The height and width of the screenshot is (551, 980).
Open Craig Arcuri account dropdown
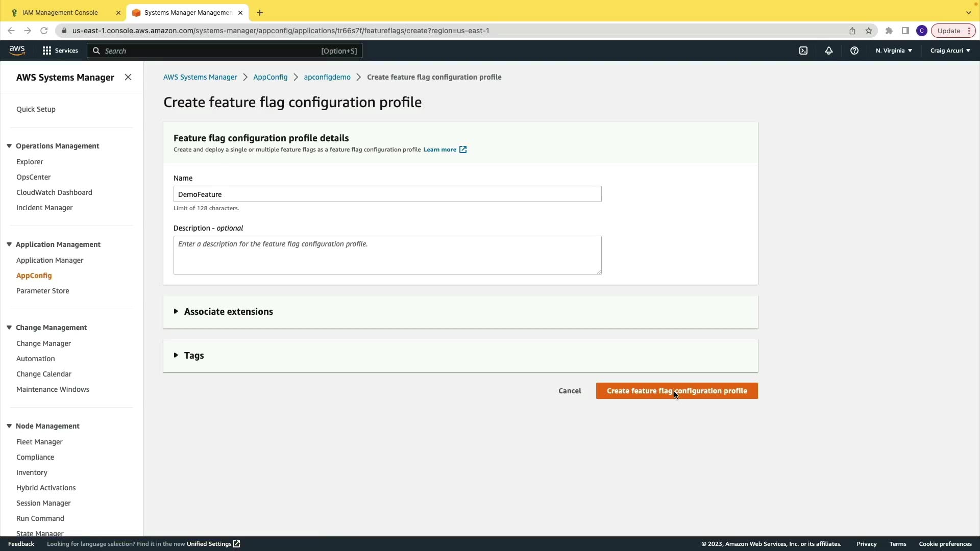950,51
